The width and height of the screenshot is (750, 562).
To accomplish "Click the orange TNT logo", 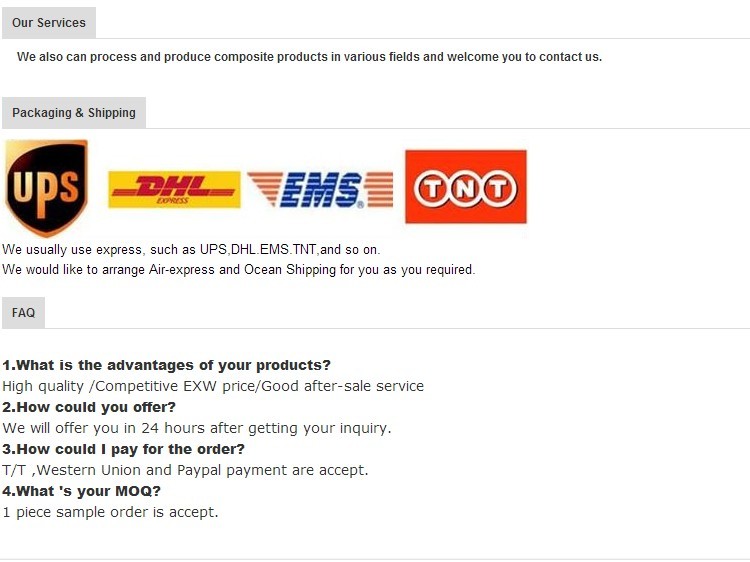I will 465,187.
